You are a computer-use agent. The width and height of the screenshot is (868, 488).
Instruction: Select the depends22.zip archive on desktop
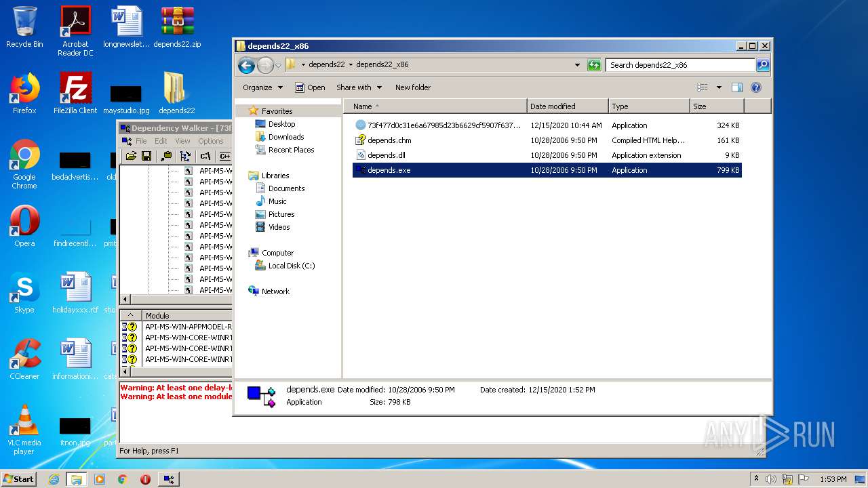[177, 28]
